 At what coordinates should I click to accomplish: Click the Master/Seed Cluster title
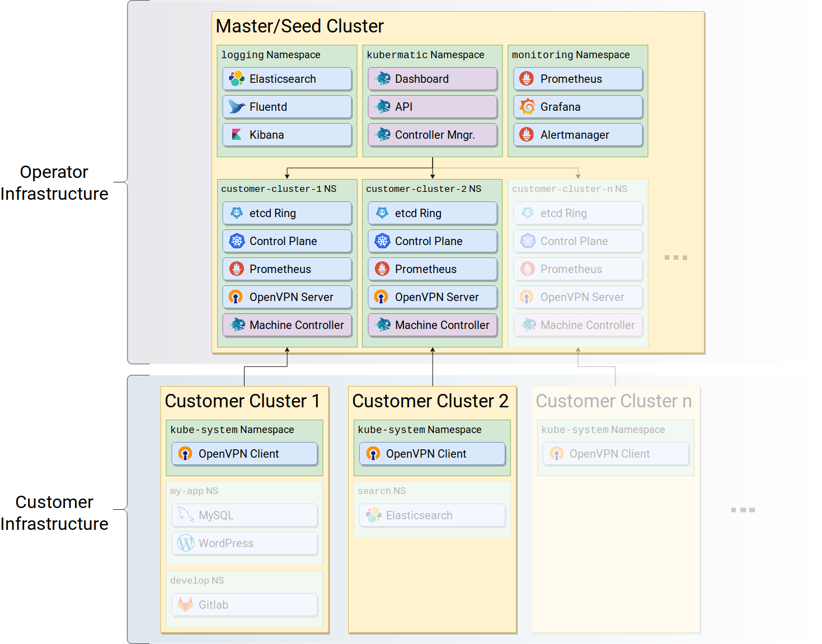tap(300, 26)
